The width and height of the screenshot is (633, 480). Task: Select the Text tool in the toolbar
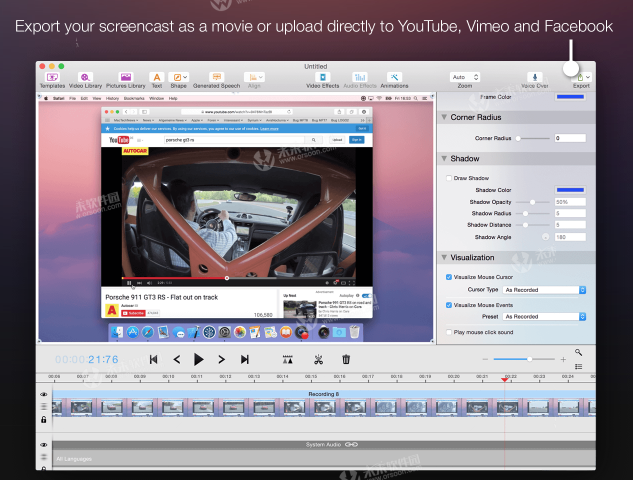(156, 77)
